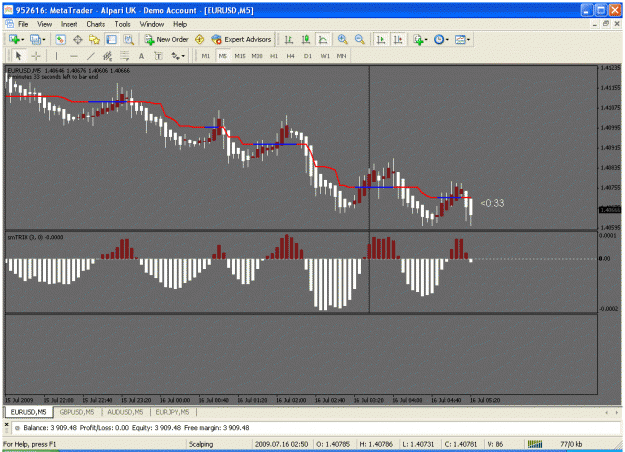
Task: Toggle Chart Shift icon
Action: [x=398, y=39]
